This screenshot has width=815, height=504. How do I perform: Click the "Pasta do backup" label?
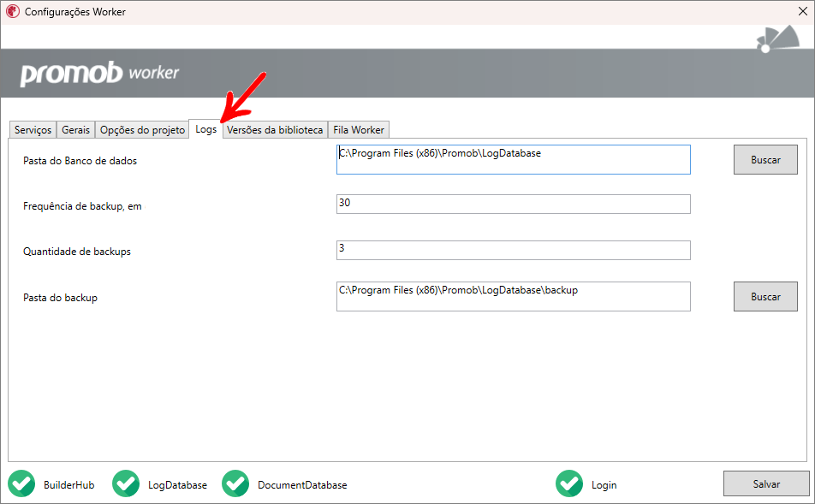tap(60, 298)
